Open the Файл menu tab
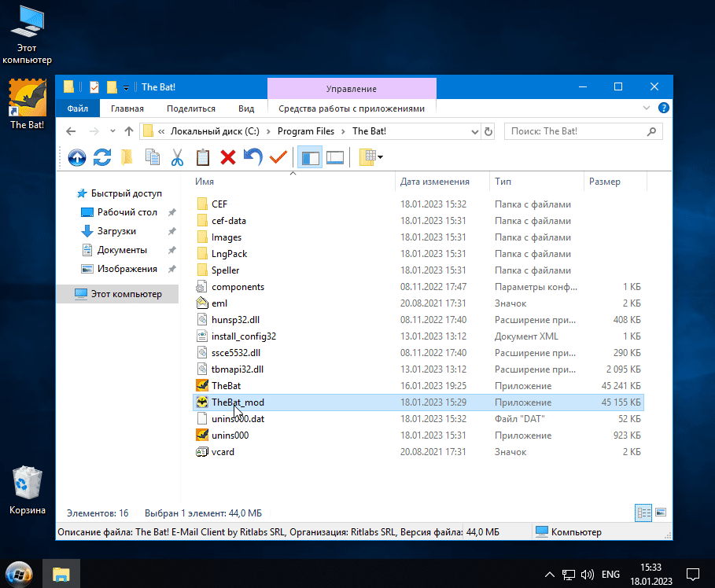Image resolution: width=715 pixels, height=588 pixels. (78, 108)
